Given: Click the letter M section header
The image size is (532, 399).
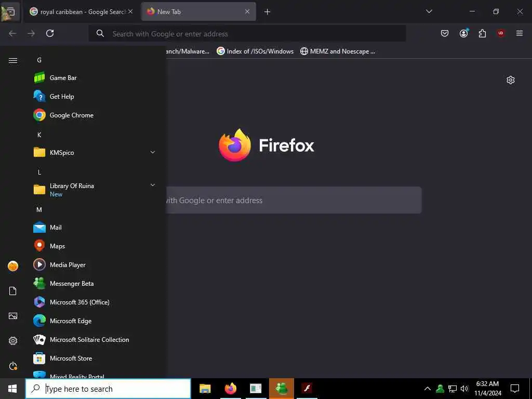Looking at the screenshot, I should pos(39,210).
